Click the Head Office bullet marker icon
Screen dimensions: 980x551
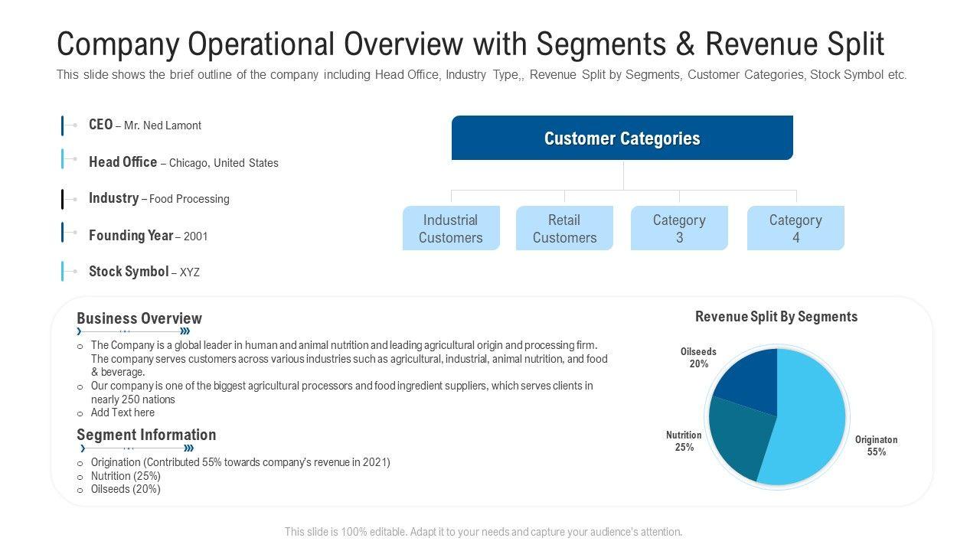67,159
